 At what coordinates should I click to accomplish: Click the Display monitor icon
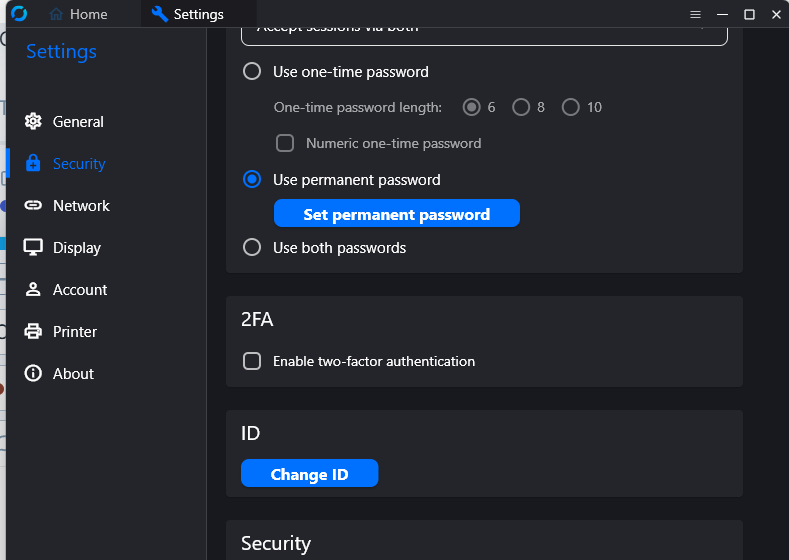(x=33, y=248)
